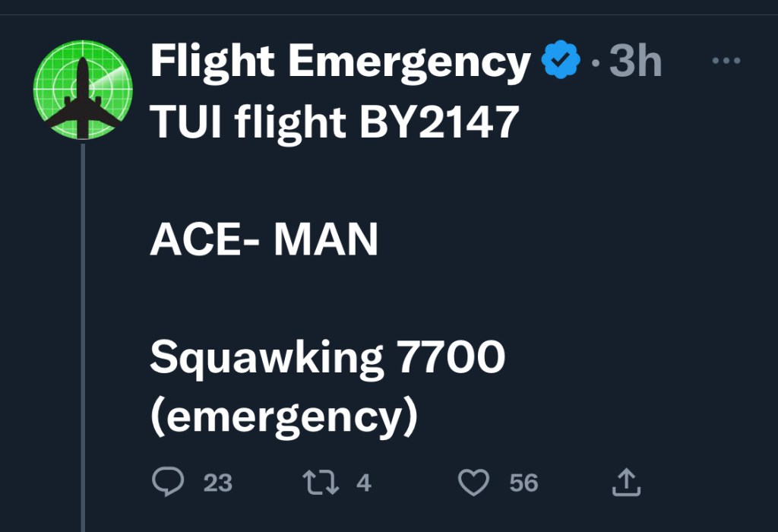Open the three-dot more options menu
Viewport: 778px width, 532px height.
click(726, 62)
